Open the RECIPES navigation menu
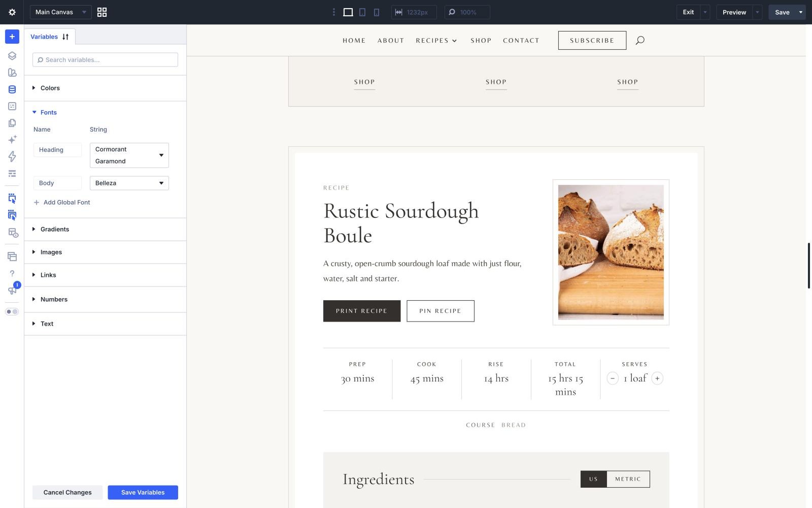 [x=436, y=40]
